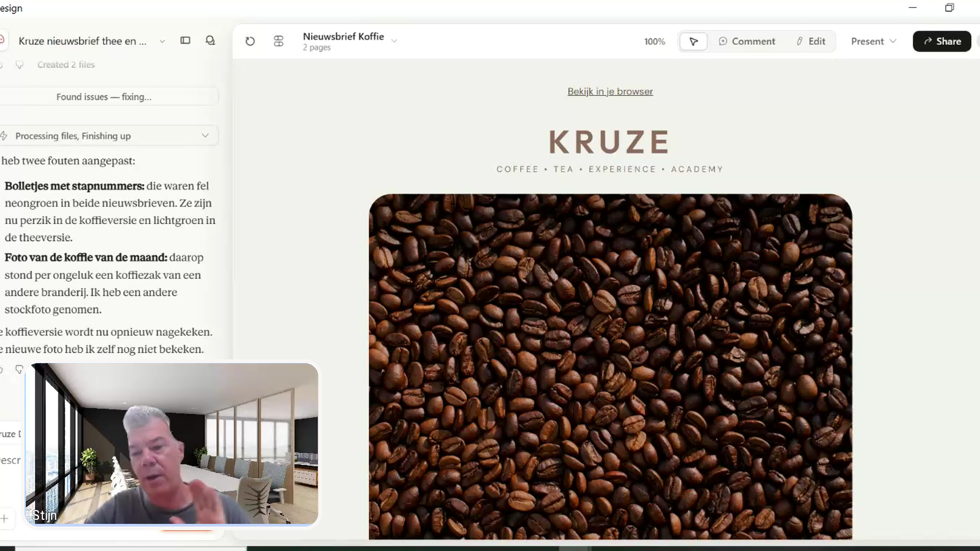
Task: Open the chat bubble icon in sidebar header
Action: (x=210, y=40)
